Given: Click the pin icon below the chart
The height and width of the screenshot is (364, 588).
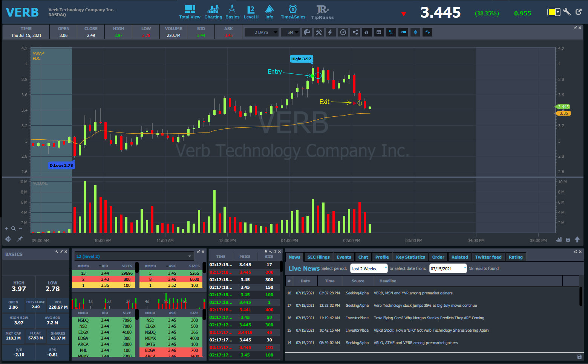Looking at the screenshot, I should (20, 239).
